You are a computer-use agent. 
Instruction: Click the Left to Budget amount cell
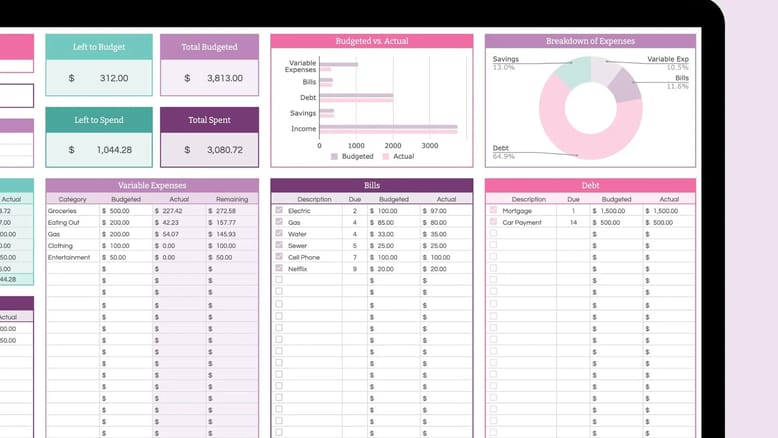[x=99, y=78]
